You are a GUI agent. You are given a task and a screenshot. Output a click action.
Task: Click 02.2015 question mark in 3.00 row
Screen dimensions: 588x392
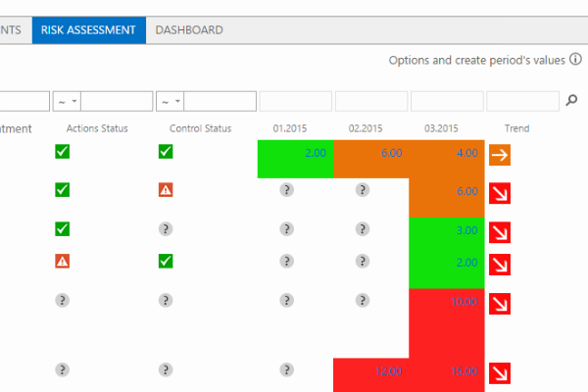[x=363, y=228]
